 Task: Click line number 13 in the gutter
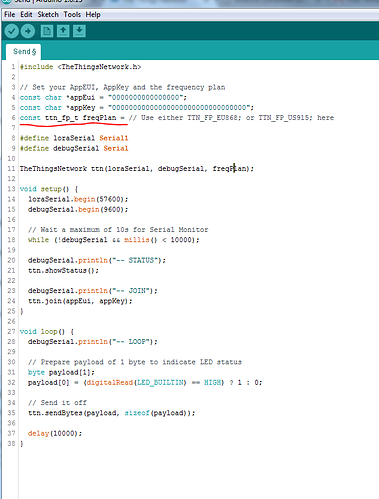pyautogui.click(x=11, y=189)
